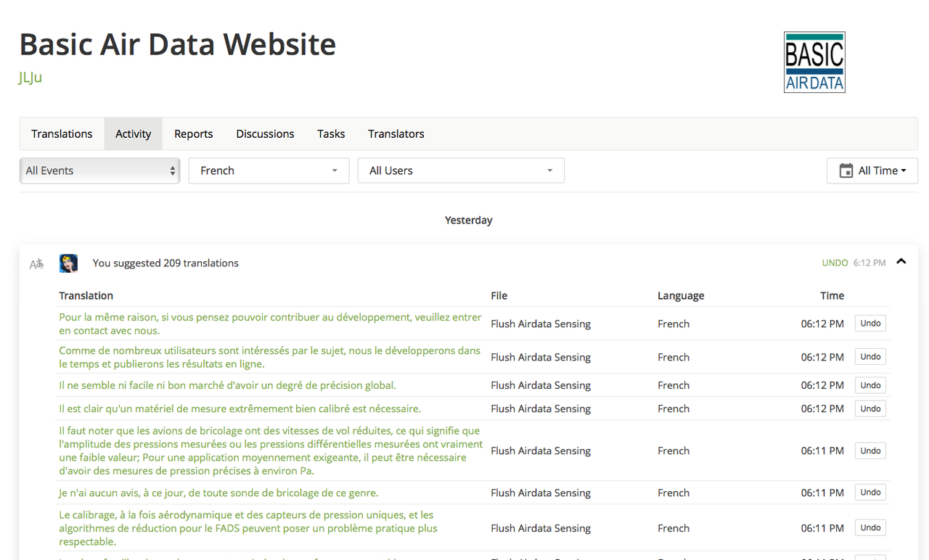Screen dimensions: 929x560
Task: Open the user avatar picture
Action: (x=68, y=263)
